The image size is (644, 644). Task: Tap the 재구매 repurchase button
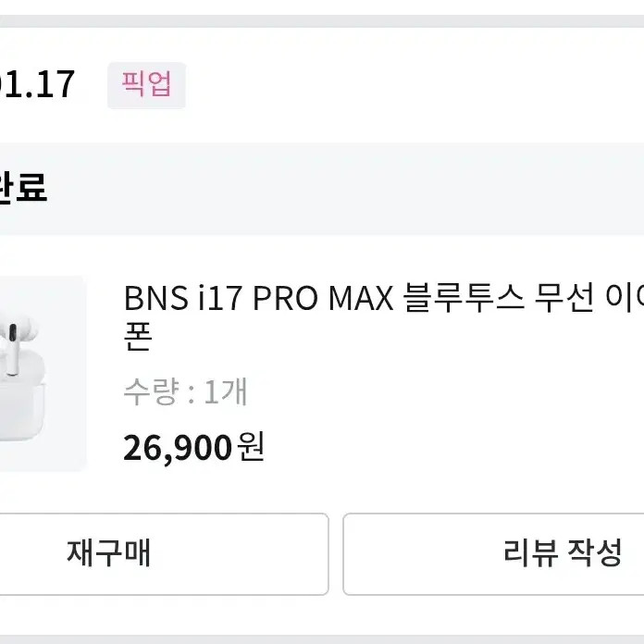[x=109, y=553]
